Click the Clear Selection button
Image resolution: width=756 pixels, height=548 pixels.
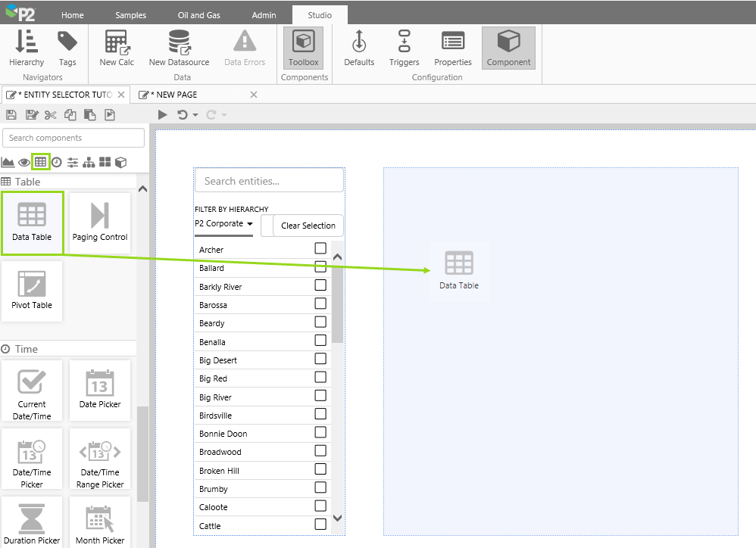point(308,226)
